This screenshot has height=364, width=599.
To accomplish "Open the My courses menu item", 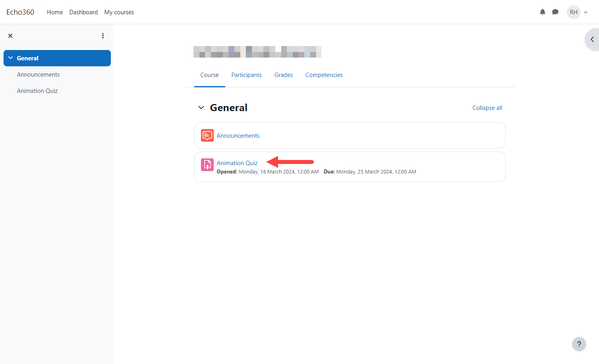I will coord(119,12).
